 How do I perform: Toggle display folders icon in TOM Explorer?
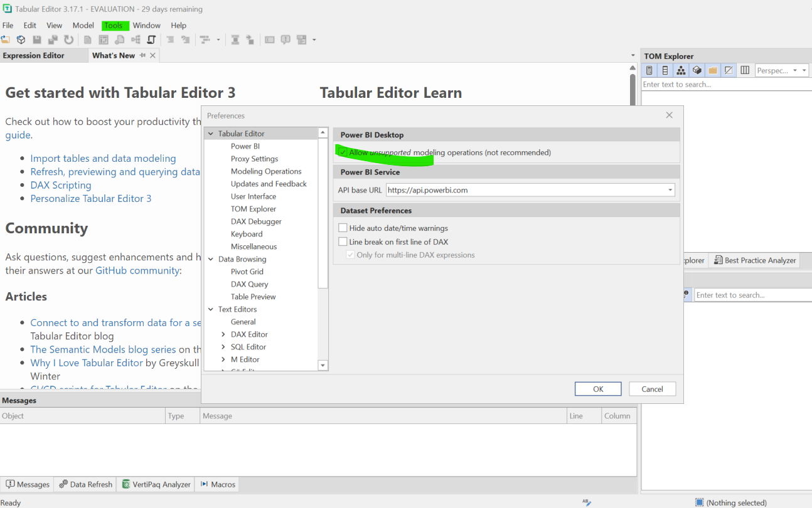(713, 70)
